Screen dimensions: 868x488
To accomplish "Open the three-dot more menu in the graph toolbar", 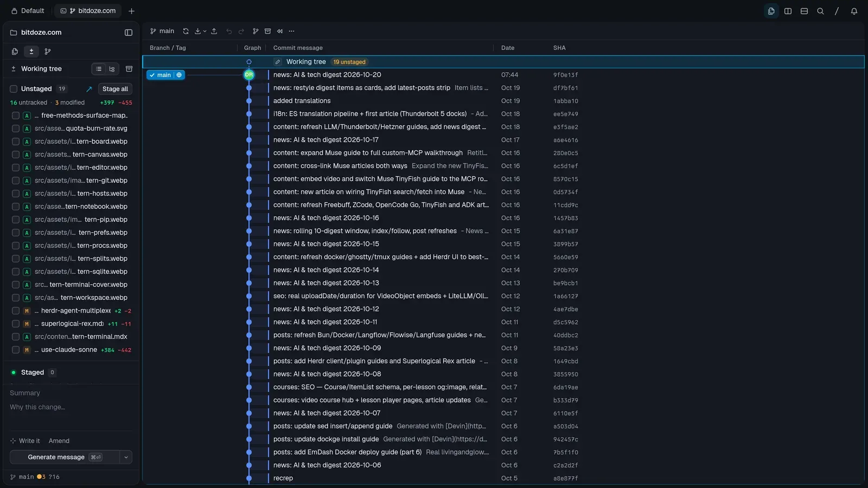I will [292, 31].
